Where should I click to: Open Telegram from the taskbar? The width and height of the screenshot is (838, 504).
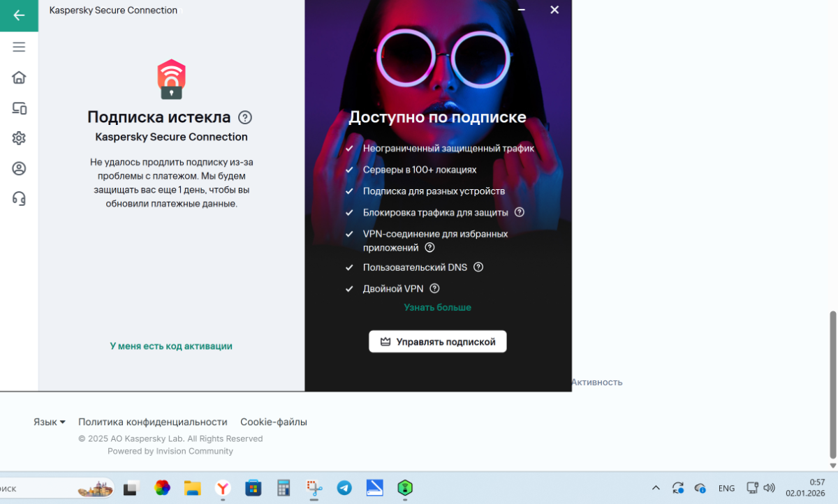(344, 488)
